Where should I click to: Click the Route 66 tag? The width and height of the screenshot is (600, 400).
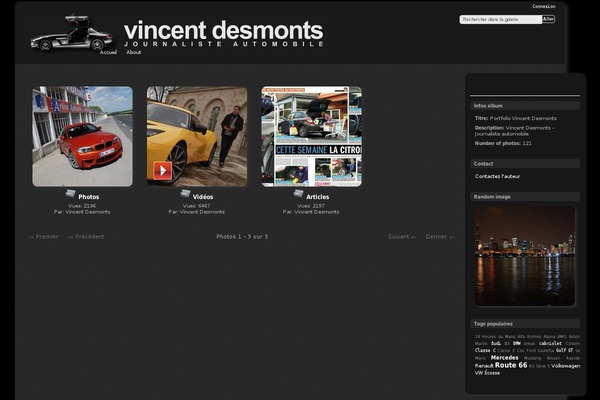click(x=511, y=365)
